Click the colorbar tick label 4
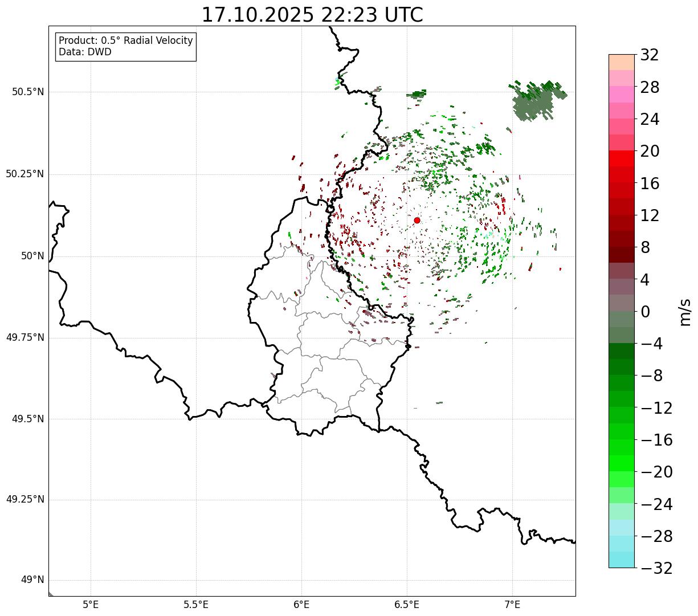The image size is (698, 616). [x=645, y=280]
